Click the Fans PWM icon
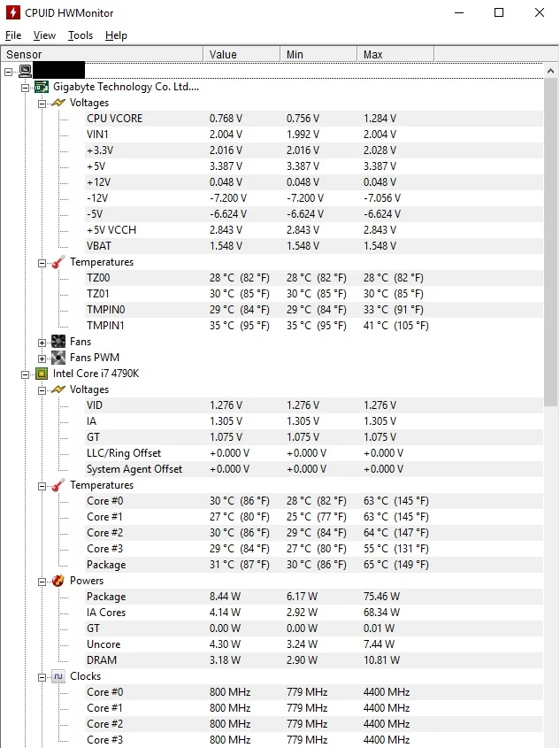Viewport: 560px width, 748px height. (x=58, y=358)
